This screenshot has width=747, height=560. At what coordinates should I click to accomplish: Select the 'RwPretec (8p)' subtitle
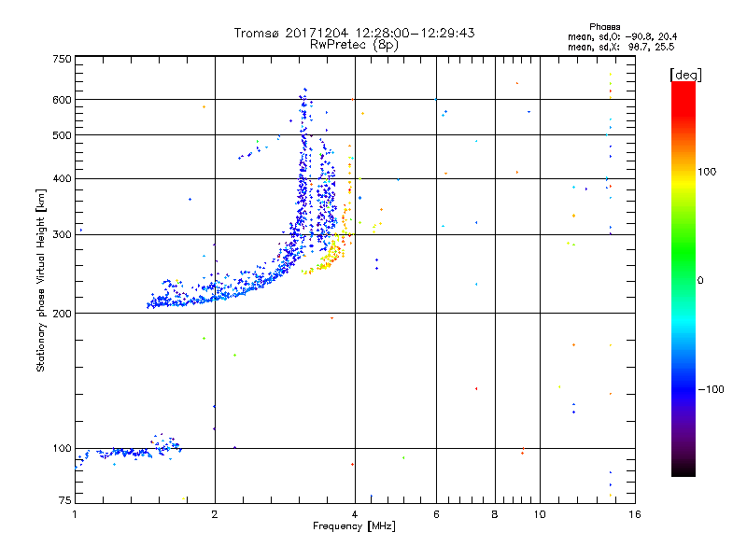[354, 45]
